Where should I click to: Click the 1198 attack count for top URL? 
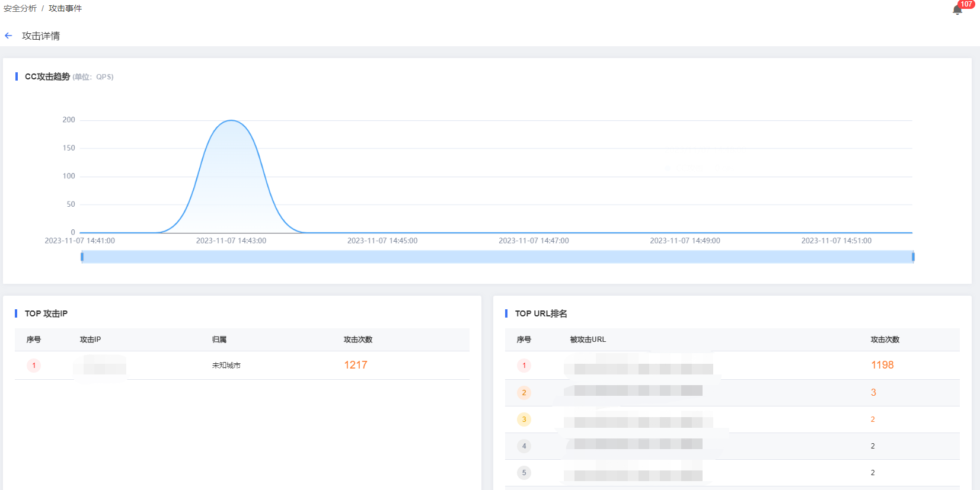tap(882, 365)
